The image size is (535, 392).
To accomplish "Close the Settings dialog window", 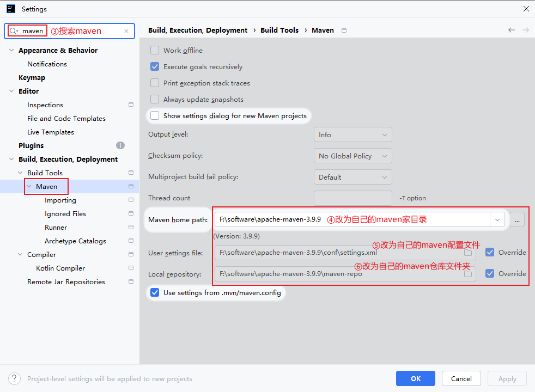I will (x=526, y=9).
